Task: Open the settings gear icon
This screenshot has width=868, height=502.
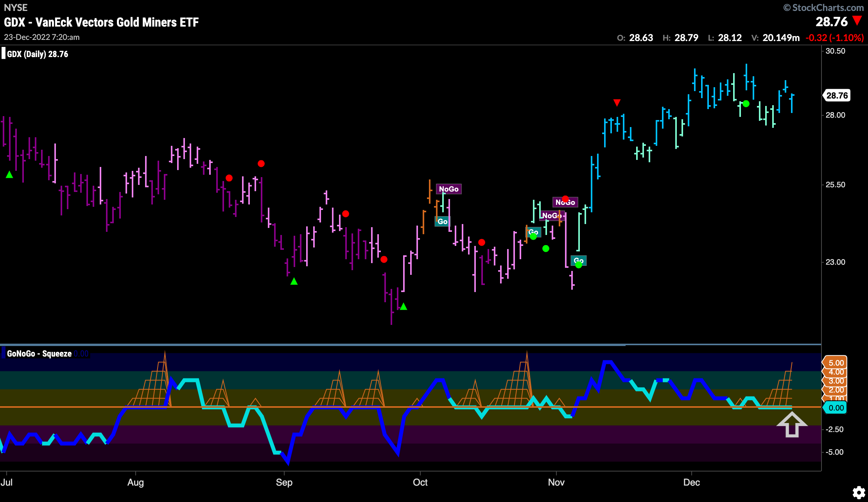Action: [x=859, y=492]
